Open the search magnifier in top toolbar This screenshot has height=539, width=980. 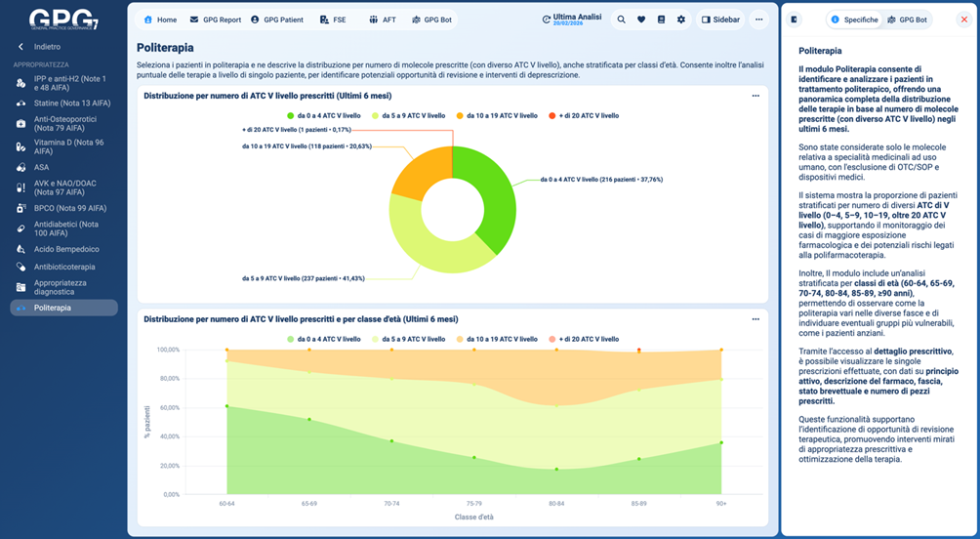(x=622, y=20)
